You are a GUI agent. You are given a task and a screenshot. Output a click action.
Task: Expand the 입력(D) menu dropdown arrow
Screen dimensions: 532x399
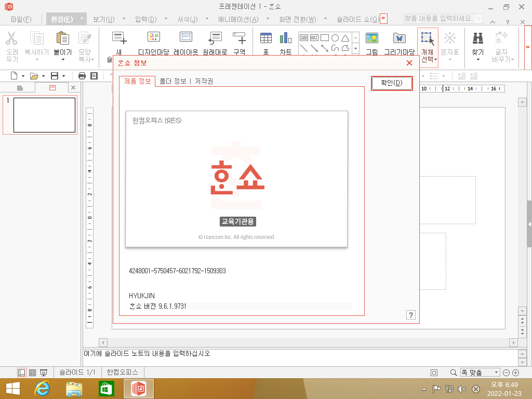[x=166, y=18]
